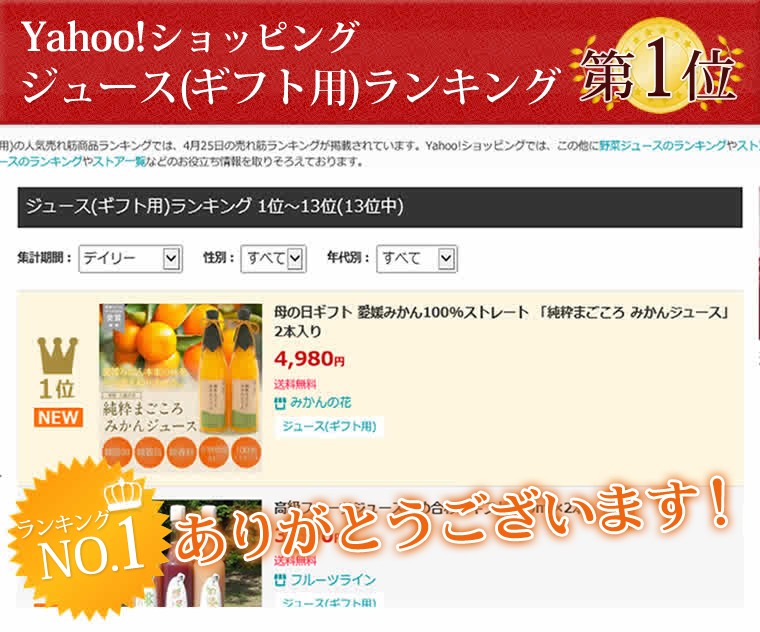The height and width of the screenshot is (632, 760).
Task: Click the gold 第1位 medal badge
Action: pos(660,72)
